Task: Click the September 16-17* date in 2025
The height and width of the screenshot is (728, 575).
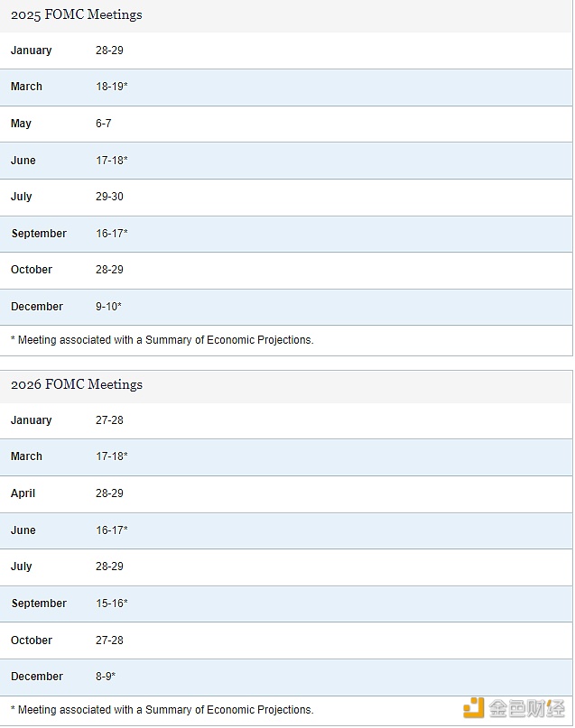Action: pos(112,234)
